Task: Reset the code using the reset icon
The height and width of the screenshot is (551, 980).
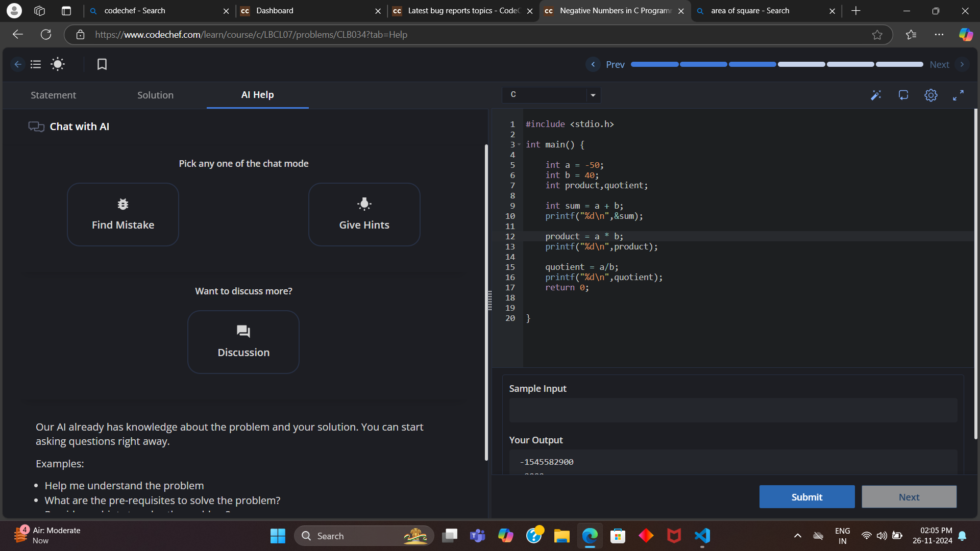Action: (x=904, y=95)
